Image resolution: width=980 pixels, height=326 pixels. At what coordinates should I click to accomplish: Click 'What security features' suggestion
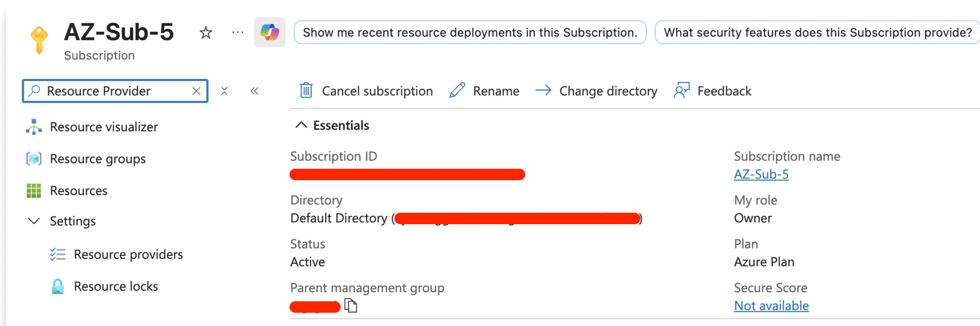[817, 33]
